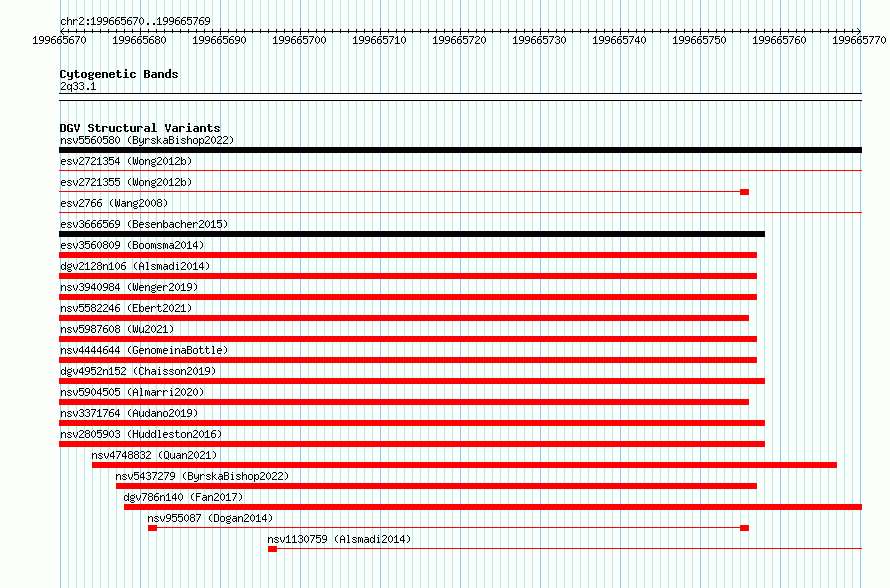Select the red nsv4748832 variant bar
The width and height of the screenshot is (890, 588).
[x=464, y=465]
